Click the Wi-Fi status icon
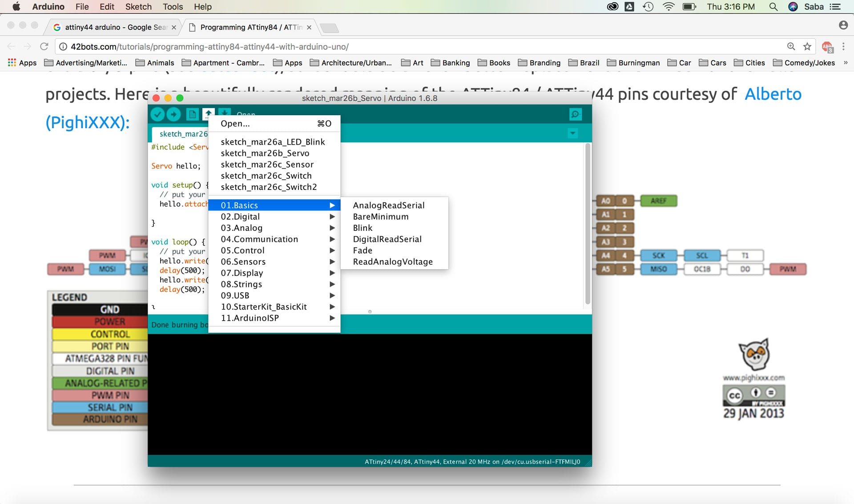The height and width of the screenshot is (504, 854). point(669,7)
